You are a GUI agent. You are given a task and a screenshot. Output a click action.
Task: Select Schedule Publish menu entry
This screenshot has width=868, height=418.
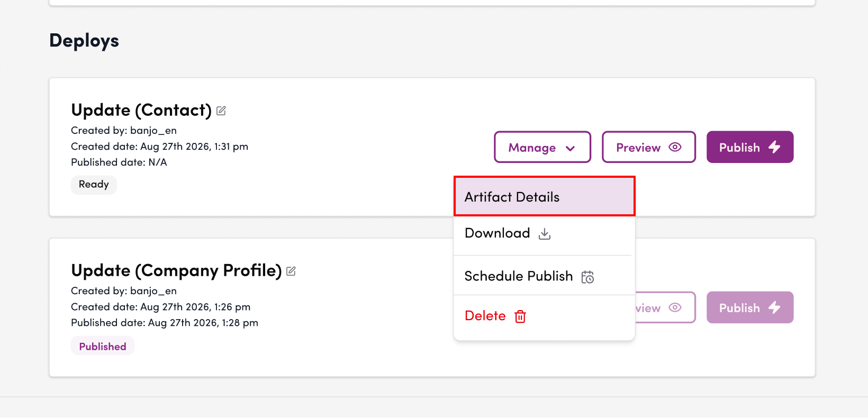pos(545,276)
